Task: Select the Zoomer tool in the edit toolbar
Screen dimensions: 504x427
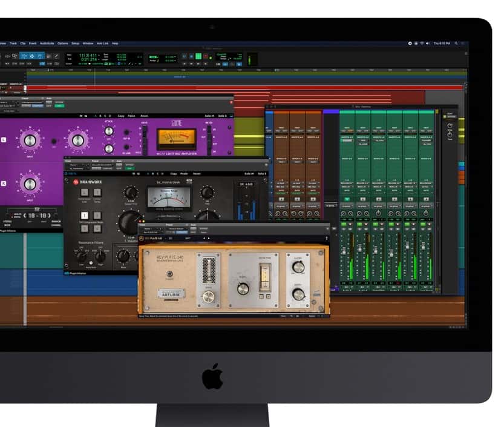Action: 15,56
